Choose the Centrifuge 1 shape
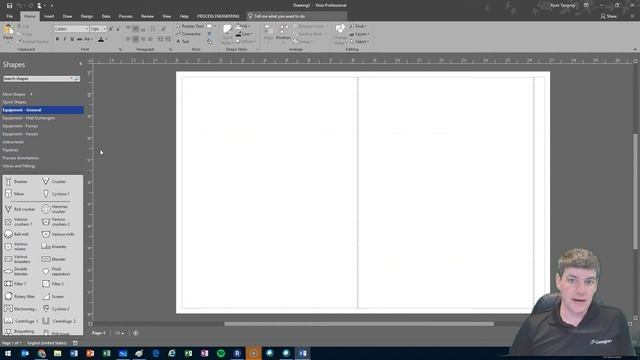Viewport: 640px width, 360px height. 21,321
